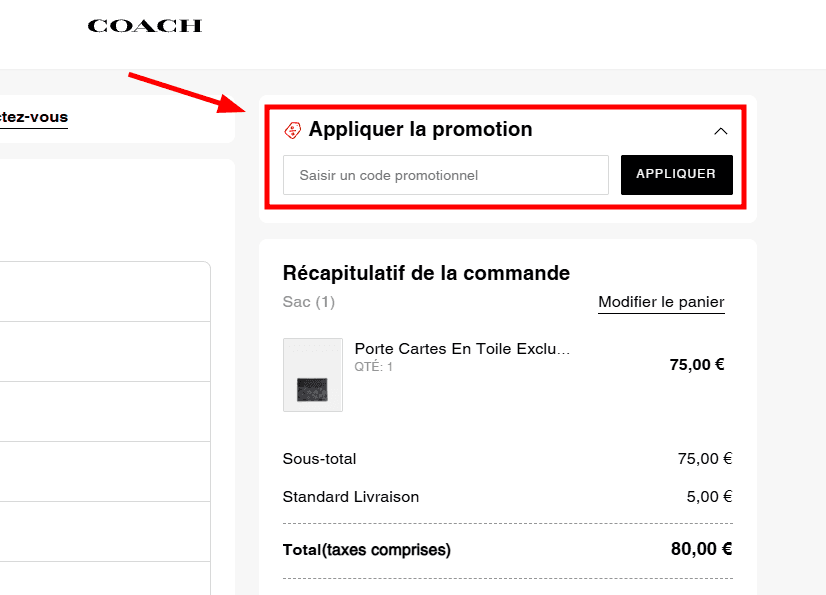
Task: Click the COACH logo
Action: pyautogui.click(x=144, y=26)
